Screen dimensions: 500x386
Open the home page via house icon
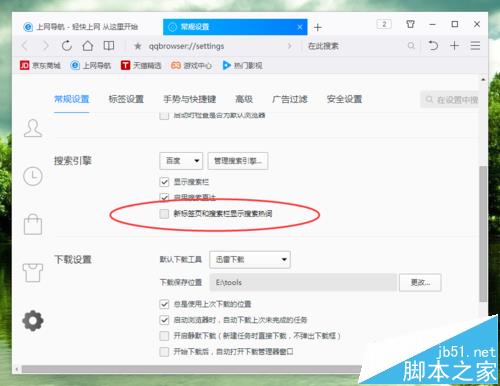(88, 46)
